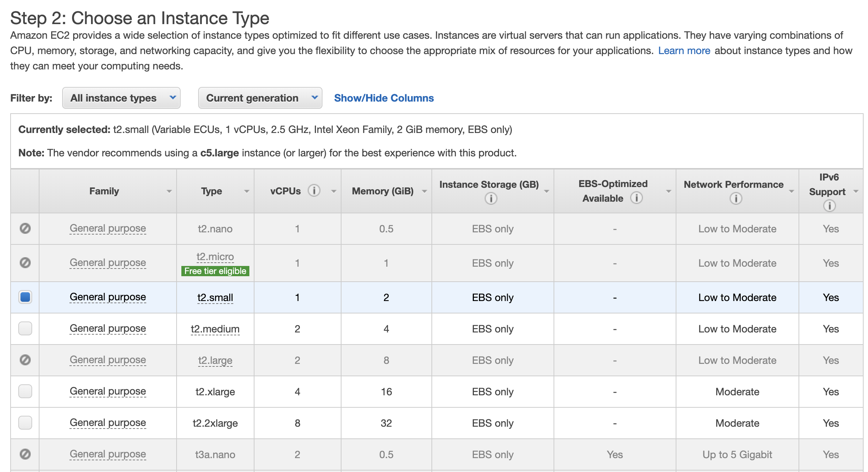The image size is (868, 472).
Task: Click t2.medium type link
Action: click(x=215, y=329)
